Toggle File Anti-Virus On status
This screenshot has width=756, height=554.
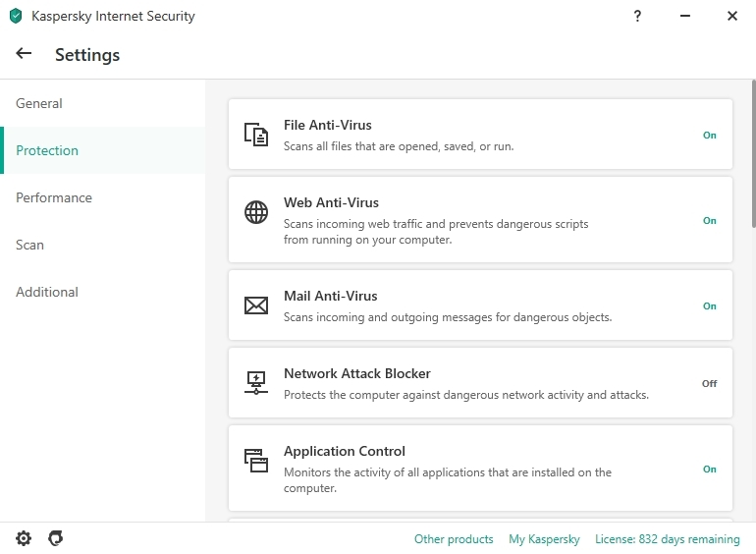click(x=709, y=136)
